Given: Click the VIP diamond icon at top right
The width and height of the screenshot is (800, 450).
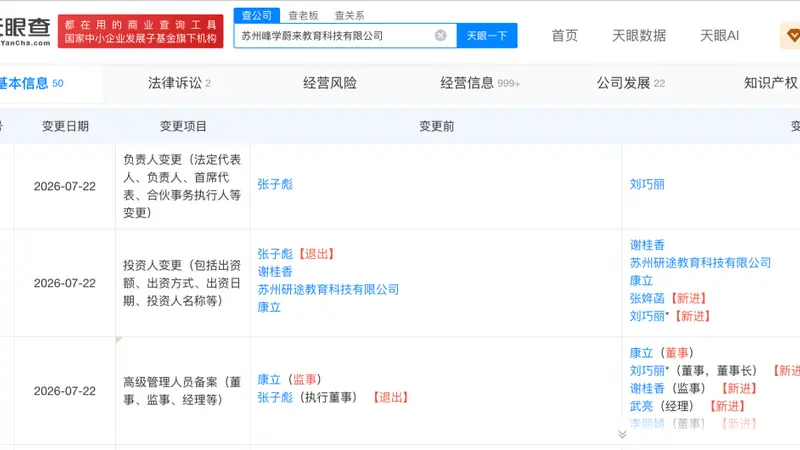Looking at the screenshot, I should (792, 35).
